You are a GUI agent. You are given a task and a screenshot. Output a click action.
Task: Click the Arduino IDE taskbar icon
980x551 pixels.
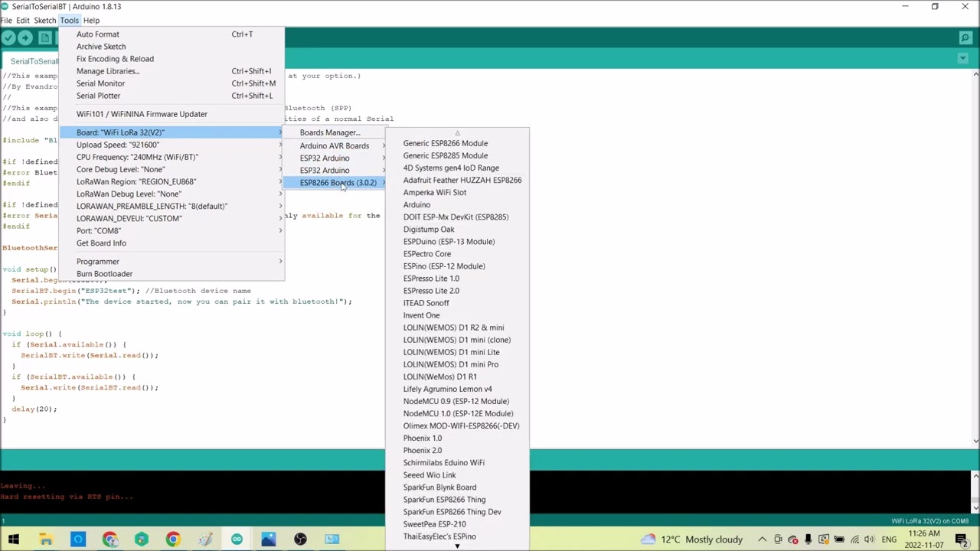237,540
